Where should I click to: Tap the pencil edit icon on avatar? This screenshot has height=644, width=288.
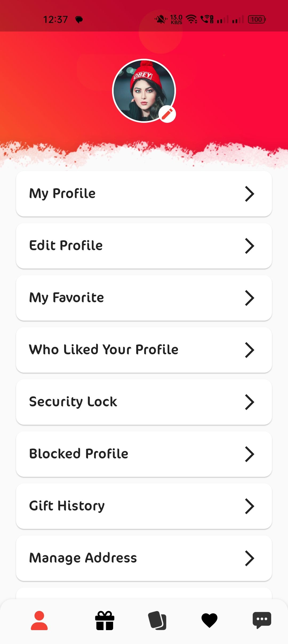pyautogui.click(x=167, y=114)
